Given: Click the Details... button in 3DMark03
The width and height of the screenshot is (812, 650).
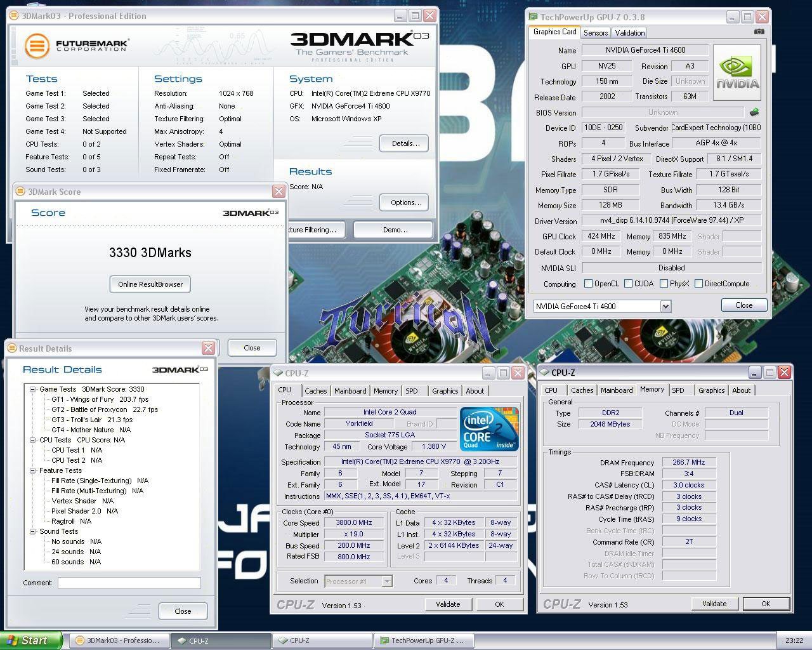Looking at the screenshot, I should pyautogui.click(x=404, y=143).
